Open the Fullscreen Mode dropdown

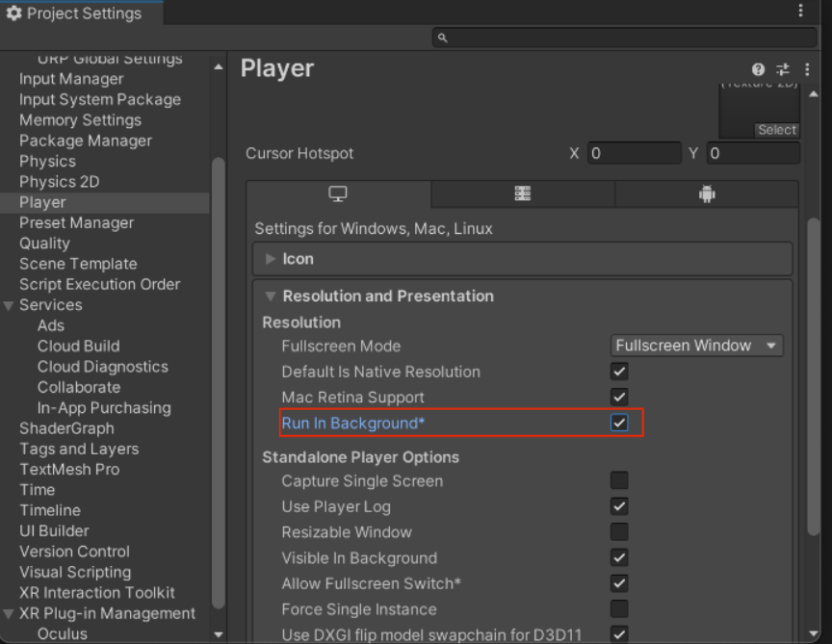(695, 345)
